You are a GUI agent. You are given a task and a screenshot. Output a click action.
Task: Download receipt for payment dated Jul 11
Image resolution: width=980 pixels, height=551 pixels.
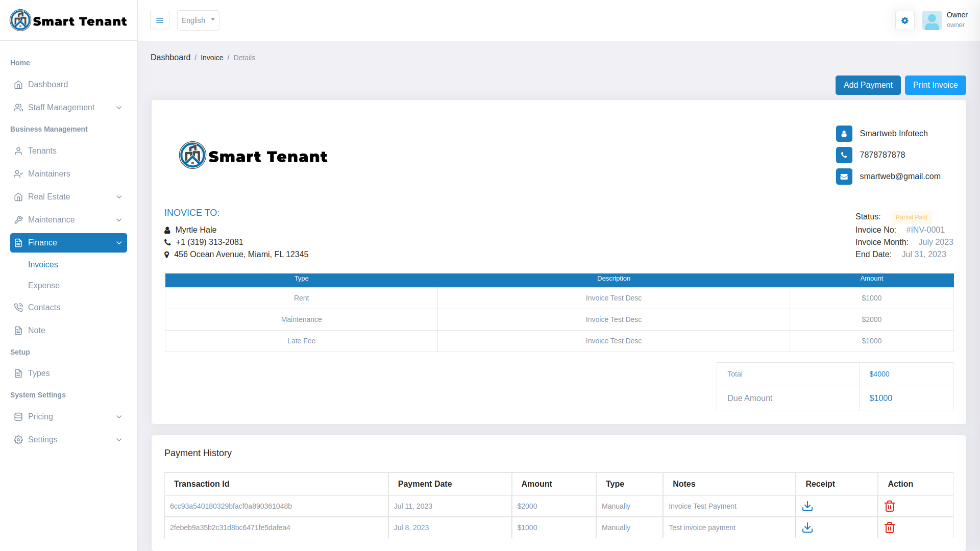807,506
